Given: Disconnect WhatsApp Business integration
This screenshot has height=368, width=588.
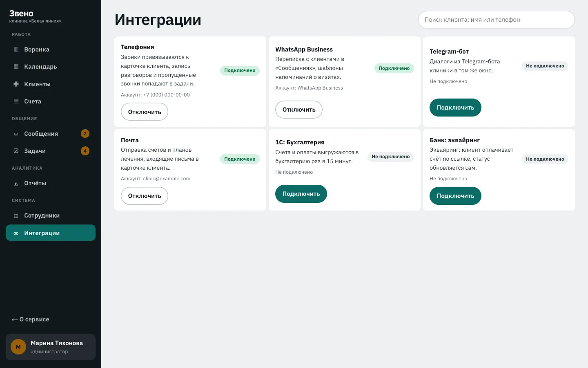Looking at the screenshot, I should click(299, 110).
